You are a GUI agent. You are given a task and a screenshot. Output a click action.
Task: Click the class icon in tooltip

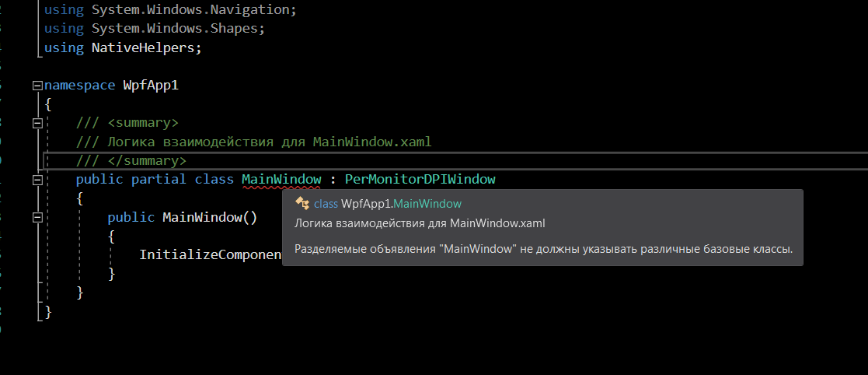[x=302, y=204]
